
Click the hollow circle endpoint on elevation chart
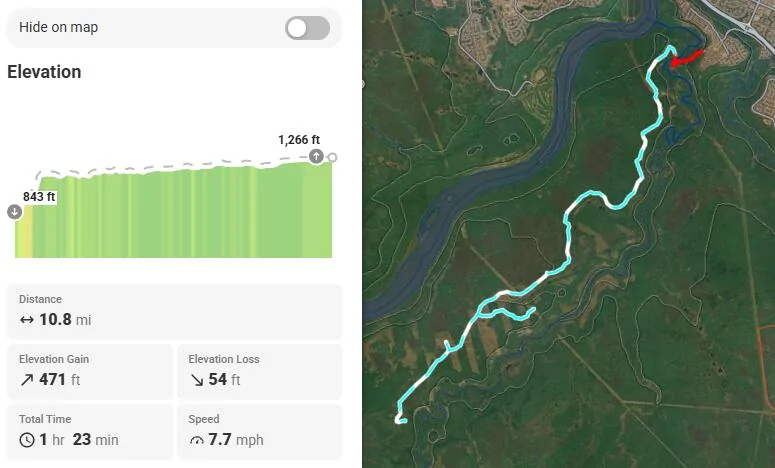332,157
